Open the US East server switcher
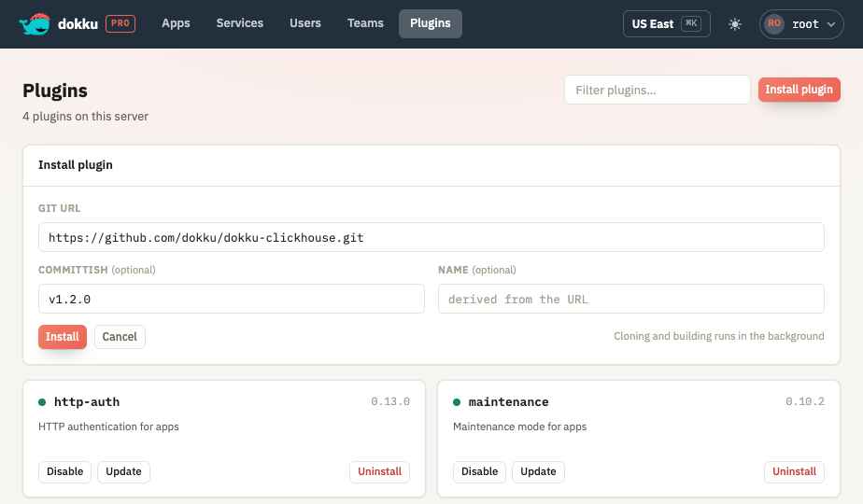Viewport: 863px width, 504px height. coord(667,24)
